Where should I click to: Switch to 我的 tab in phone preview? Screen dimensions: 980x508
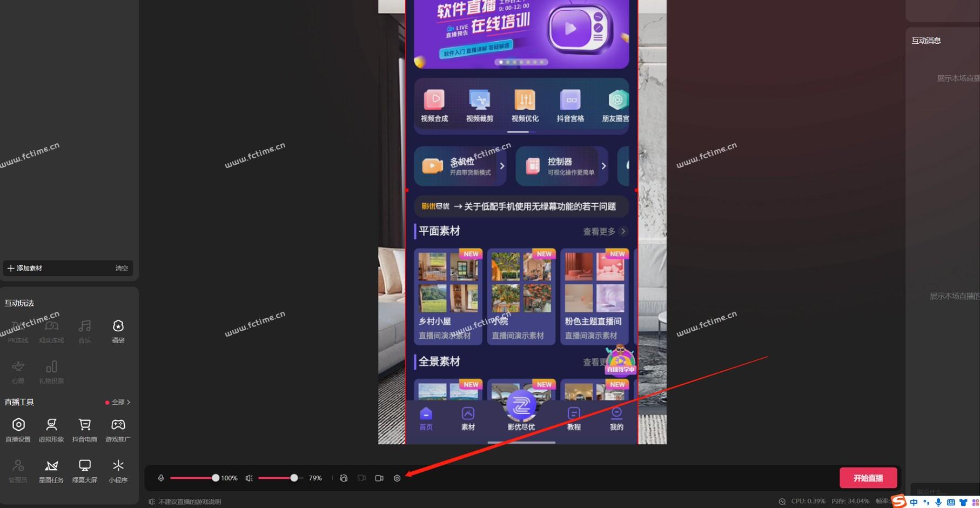coord(616,419)
